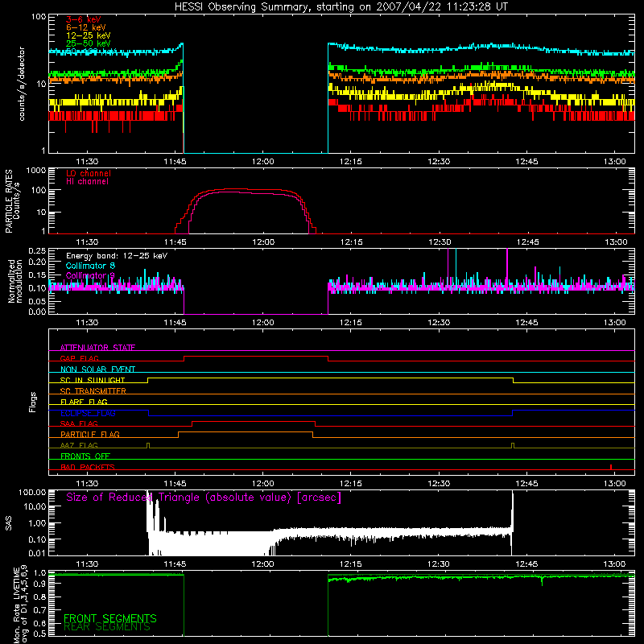The image size is (644, 644).
Task: Select the "BAD_PACKETS" flag label
Action: pos(88,467)
